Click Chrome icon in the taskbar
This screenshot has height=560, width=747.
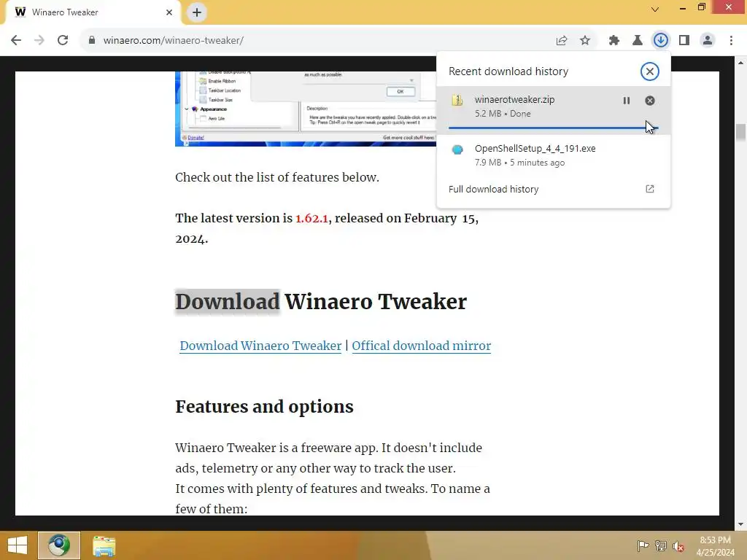(59, 545)
